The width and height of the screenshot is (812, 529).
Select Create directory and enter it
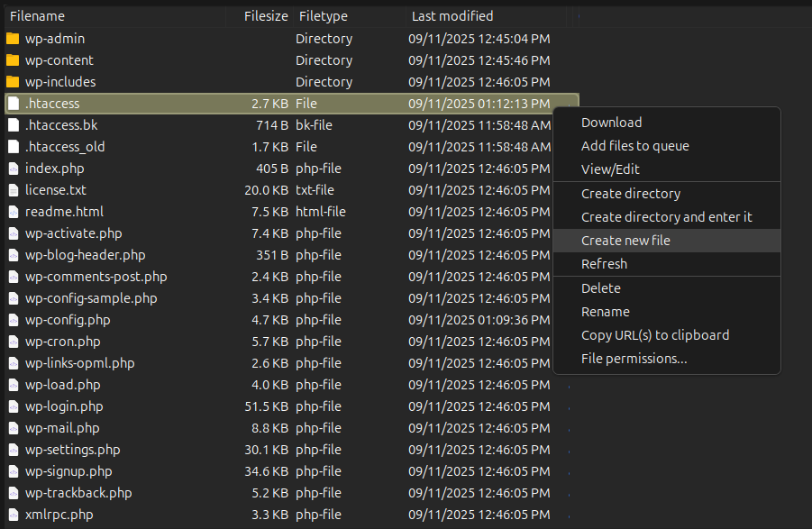(667, 217)
